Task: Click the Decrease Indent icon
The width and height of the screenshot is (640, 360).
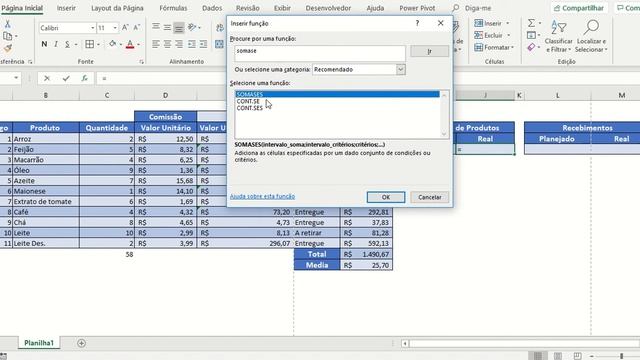Action: pos(191,44)
